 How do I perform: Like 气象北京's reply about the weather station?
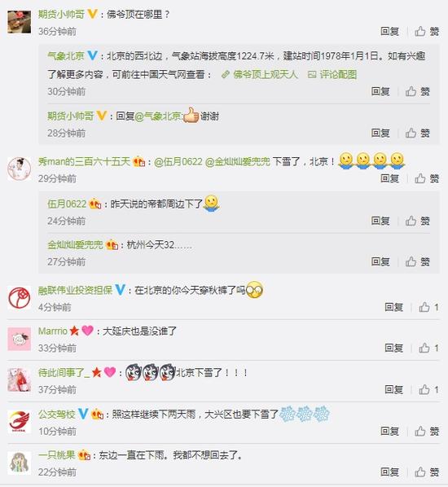(418, 91)
